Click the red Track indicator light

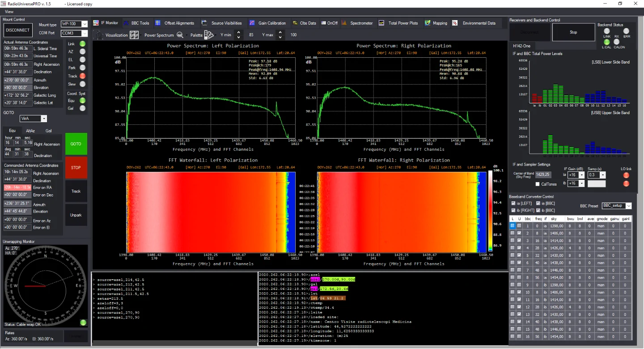(82, 76)
